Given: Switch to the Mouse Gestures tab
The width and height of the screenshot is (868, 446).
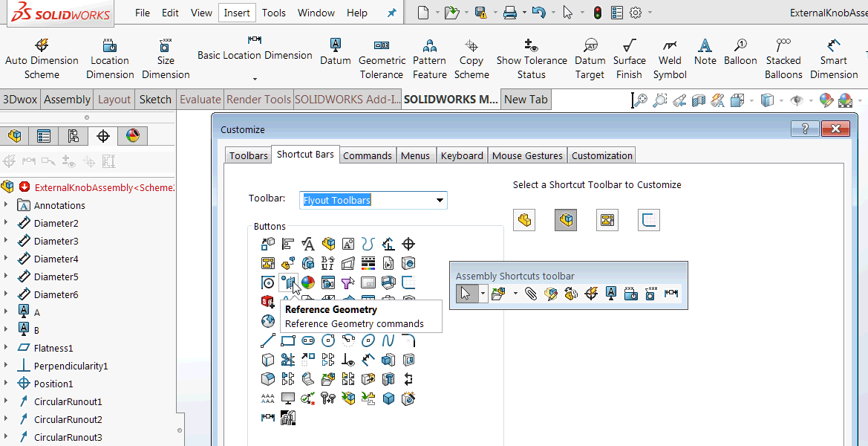Looking at the screenshot, I should click(x=527, y=155).
